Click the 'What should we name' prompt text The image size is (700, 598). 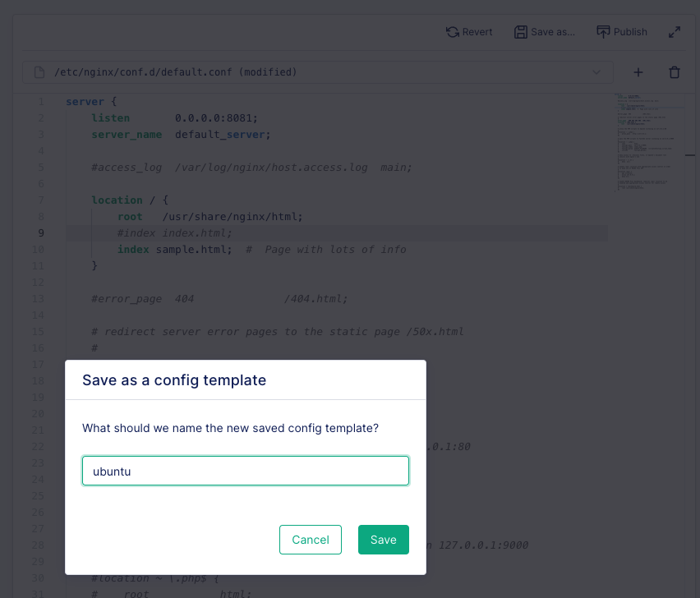(230, 428)
